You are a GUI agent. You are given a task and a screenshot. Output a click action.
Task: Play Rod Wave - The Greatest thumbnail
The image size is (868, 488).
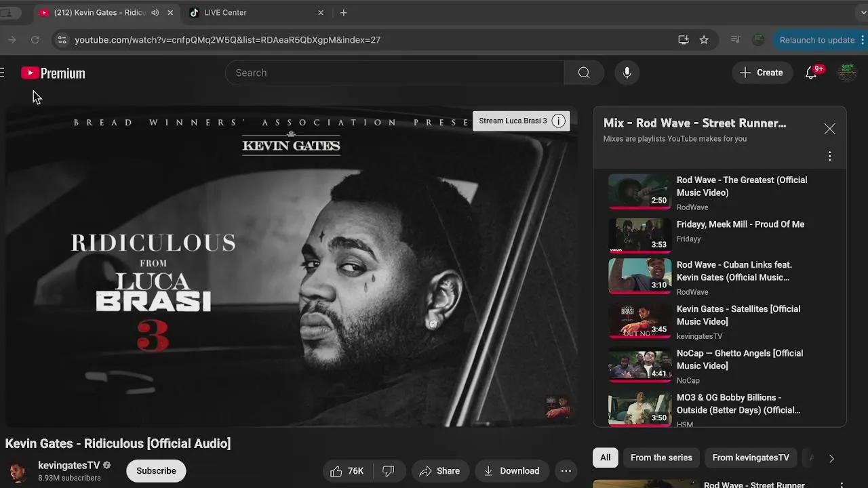(639, 191)
